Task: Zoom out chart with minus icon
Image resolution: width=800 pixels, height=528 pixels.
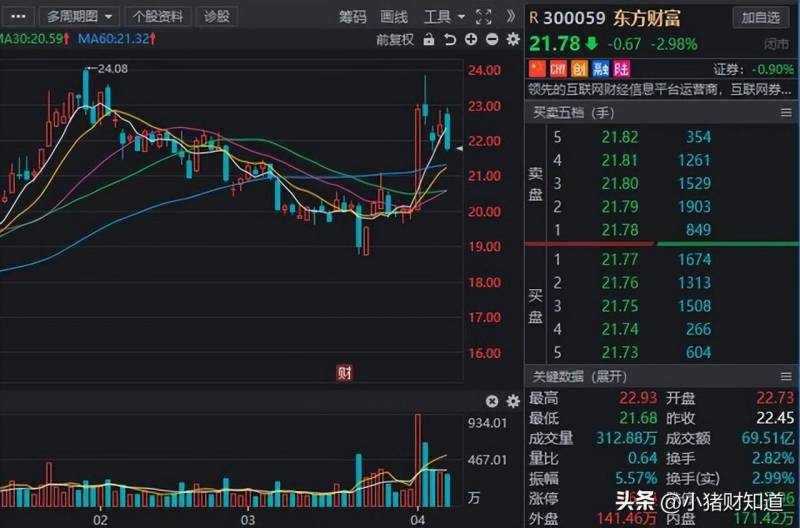Action: pyautogui.click(x=492, y=39)
